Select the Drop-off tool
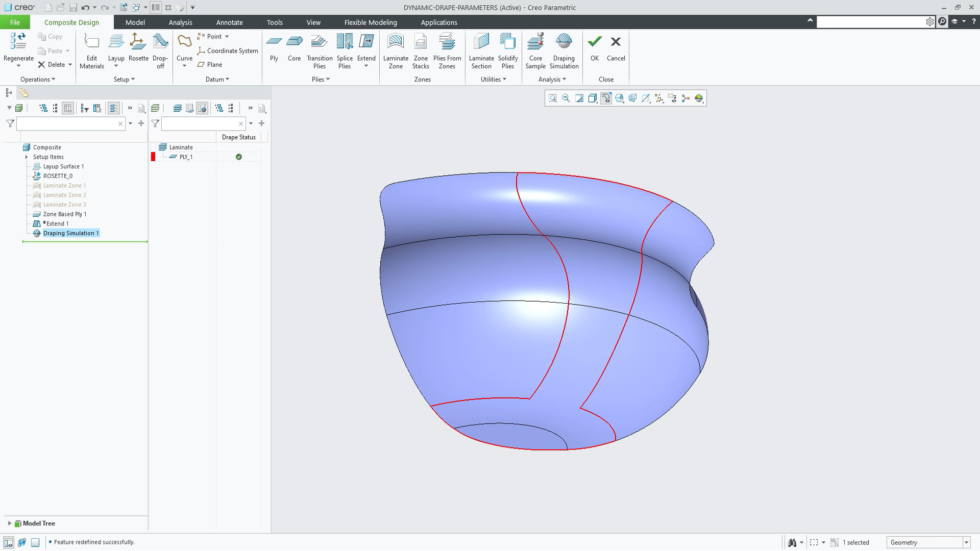Screen dimensions: 980x551 [160, 51]
